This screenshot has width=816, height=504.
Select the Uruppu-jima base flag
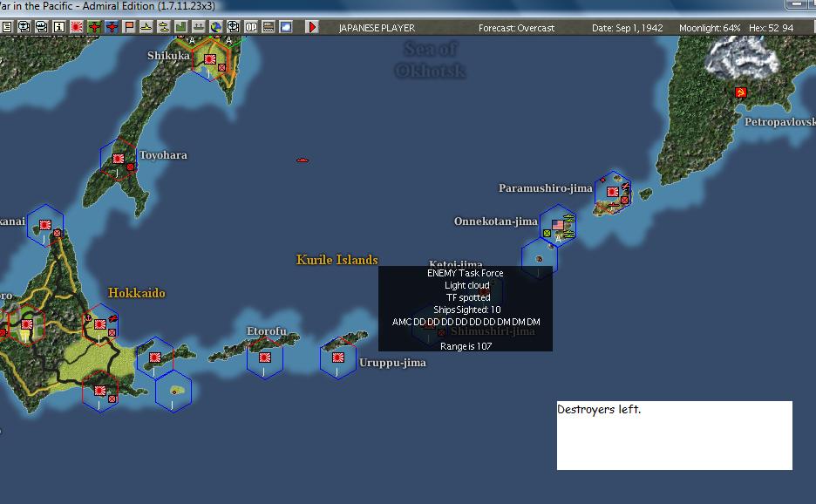[338, 358]
